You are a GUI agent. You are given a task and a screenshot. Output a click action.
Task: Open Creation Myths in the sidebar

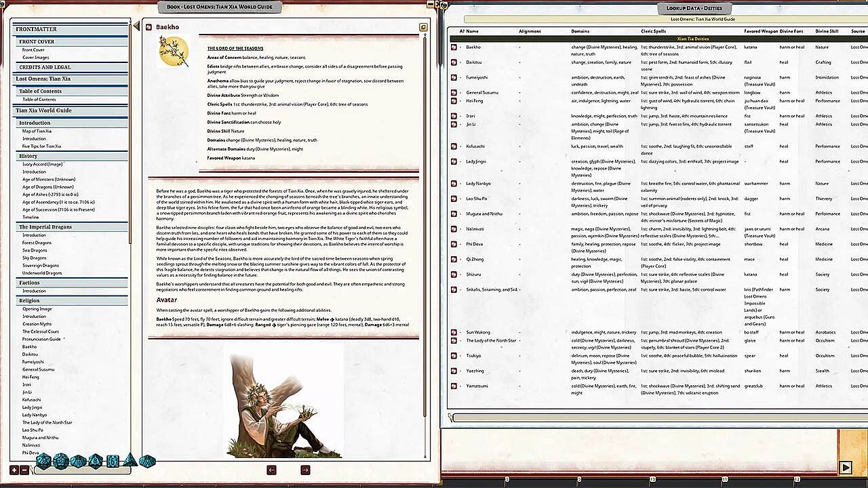37,324
